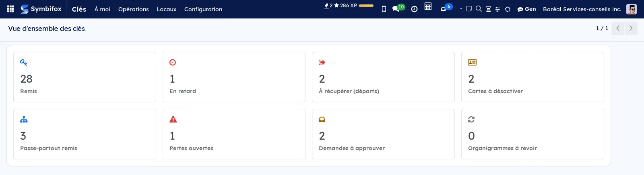Open the Gen chat assistant
The width and height of the screenshot is (644, 175).
pos(526,9)
